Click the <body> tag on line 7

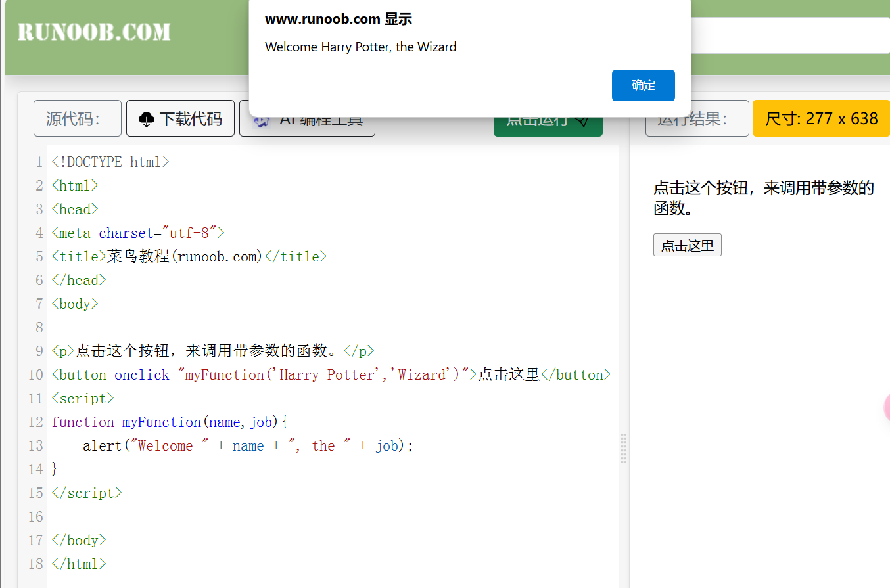coord(74,304)
